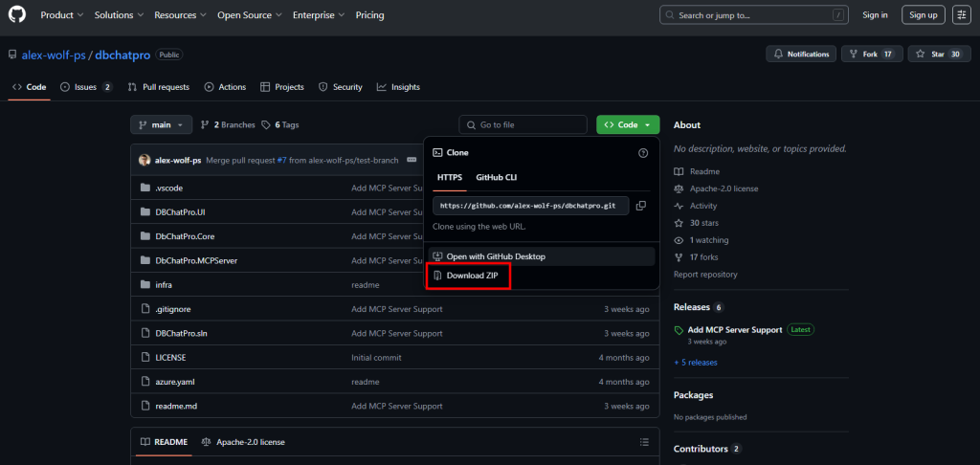Open the Projects tab

(x=282, y=87)
